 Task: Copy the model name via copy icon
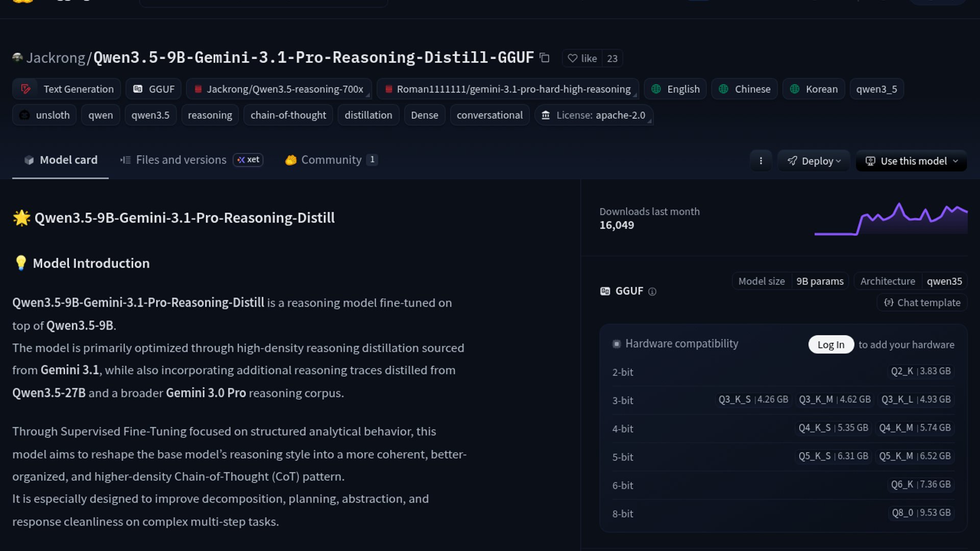pos(545,58)
